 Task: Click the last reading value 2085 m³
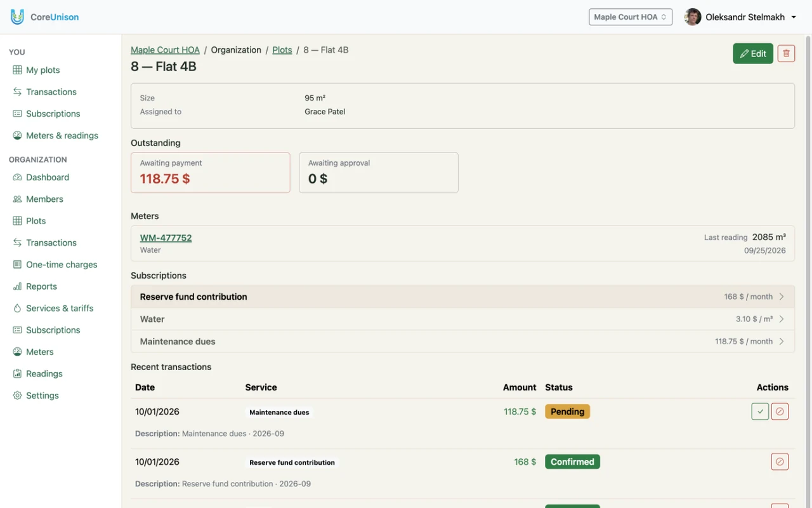(769, 237)
